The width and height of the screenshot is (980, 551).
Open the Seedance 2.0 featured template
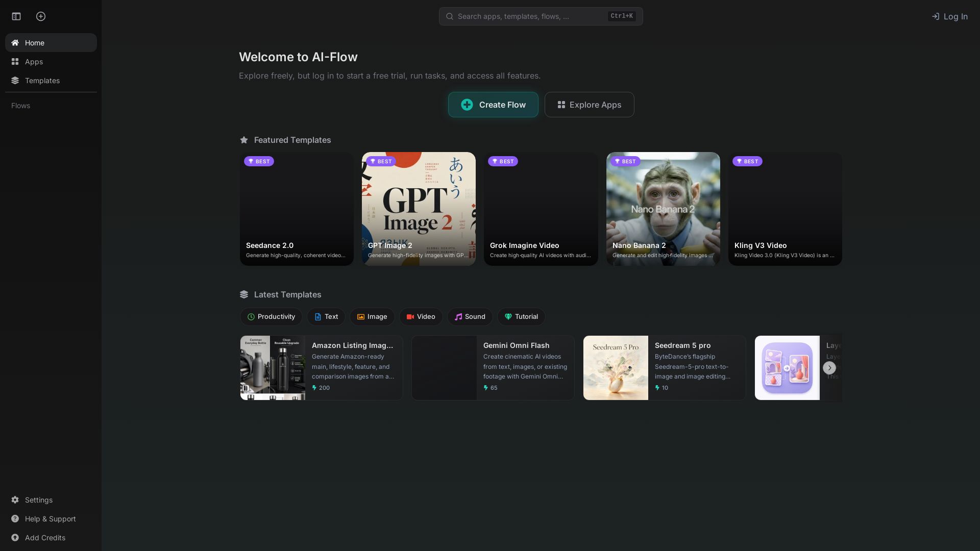pos(297,209)
